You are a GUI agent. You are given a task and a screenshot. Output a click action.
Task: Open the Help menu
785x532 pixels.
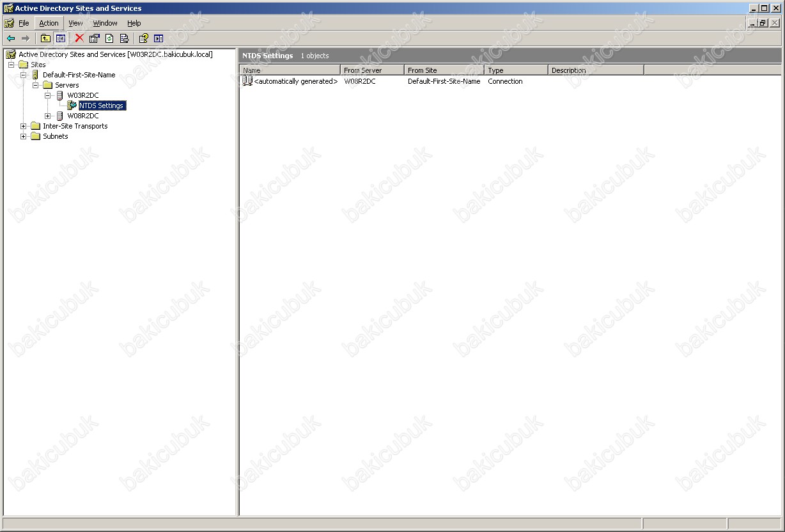coord(134,23)
